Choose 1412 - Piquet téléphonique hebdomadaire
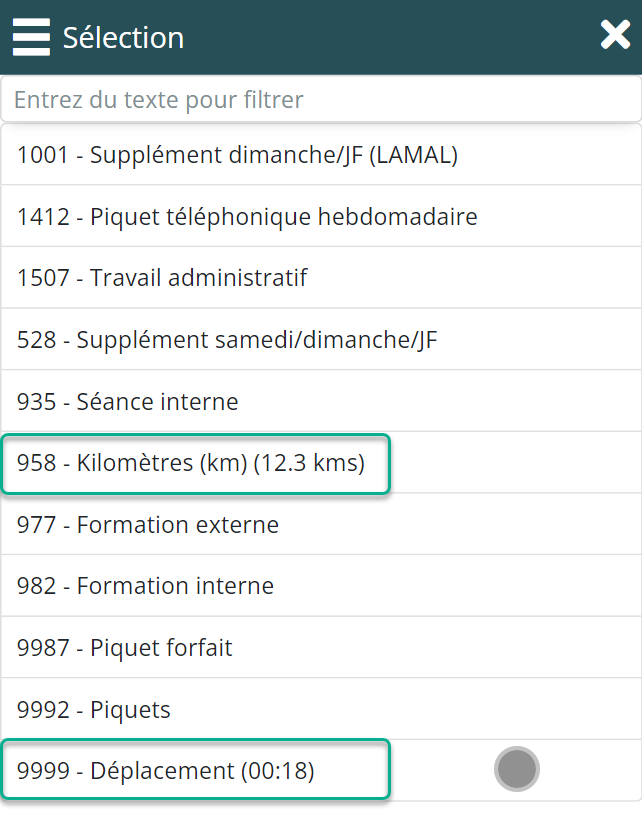The width and height of the screenshot is (642, 828). (x=247, y=216)
